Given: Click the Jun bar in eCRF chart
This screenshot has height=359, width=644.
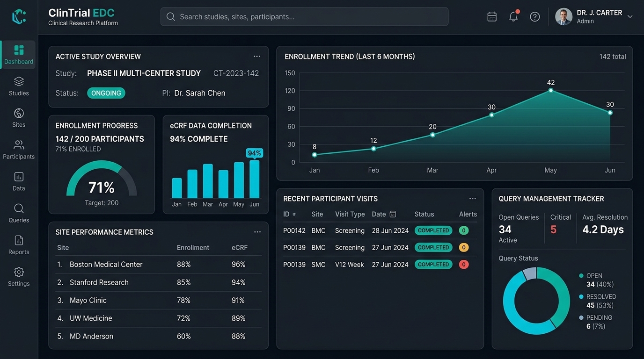Looking at the screenshot, I should point(255,179).
